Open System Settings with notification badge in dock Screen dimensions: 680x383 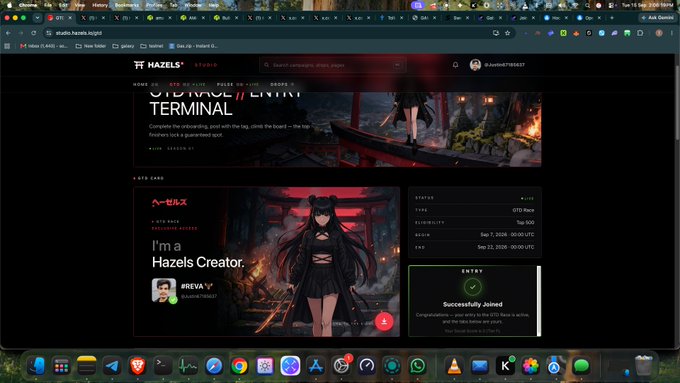(341, 366)
